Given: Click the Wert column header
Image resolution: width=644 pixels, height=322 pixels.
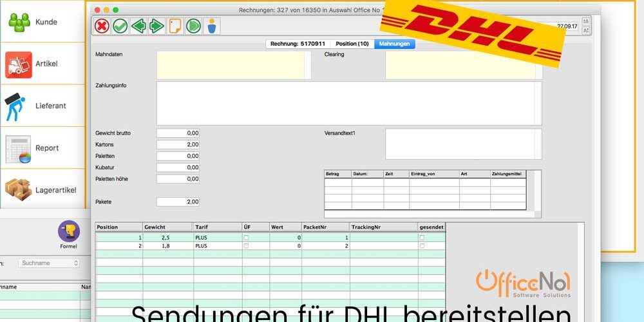Looking at the screenshot, I should click(x=285, y=227).
